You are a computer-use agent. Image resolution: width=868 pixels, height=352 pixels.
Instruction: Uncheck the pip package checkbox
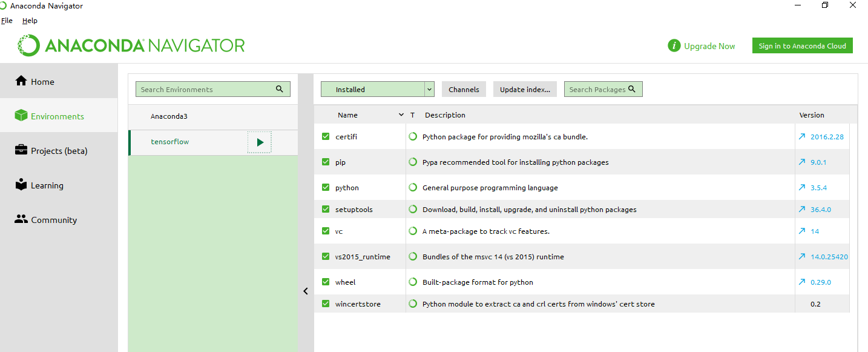tap(326, 162)
